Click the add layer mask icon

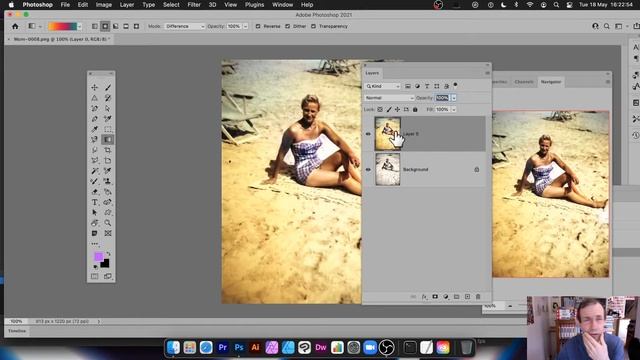(435, 297)
